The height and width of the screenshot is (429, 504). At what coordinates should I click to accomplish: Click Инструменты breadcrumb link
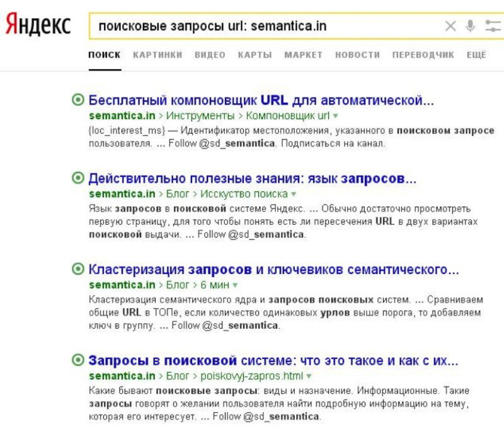click(x=200, y=116)
